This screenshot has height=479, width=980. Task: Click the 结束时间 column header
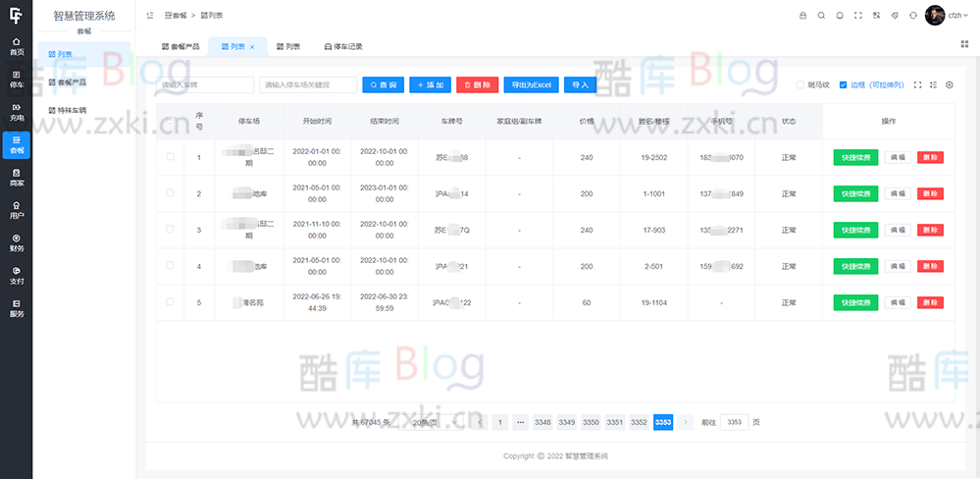click(x=385, y=122)
